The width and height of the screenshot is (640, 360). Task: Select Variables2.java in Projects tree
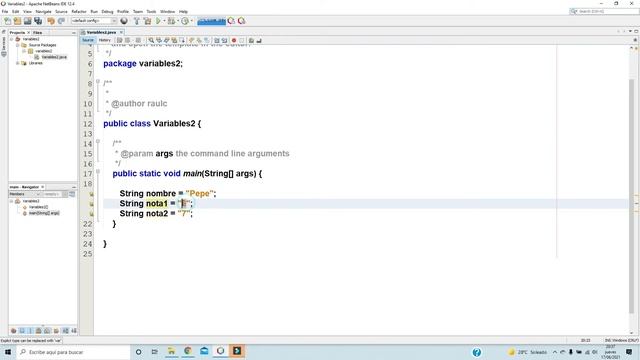click(x=54, y=57)
